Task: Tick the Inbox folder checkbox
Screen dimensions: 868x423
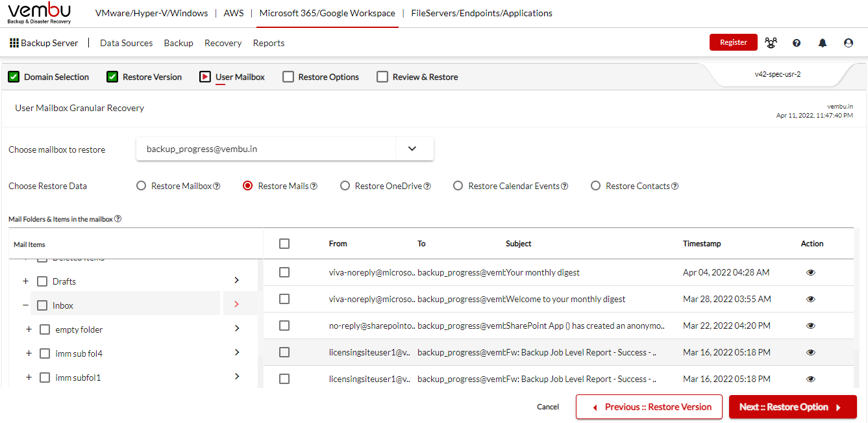Action: pos(42,305)
